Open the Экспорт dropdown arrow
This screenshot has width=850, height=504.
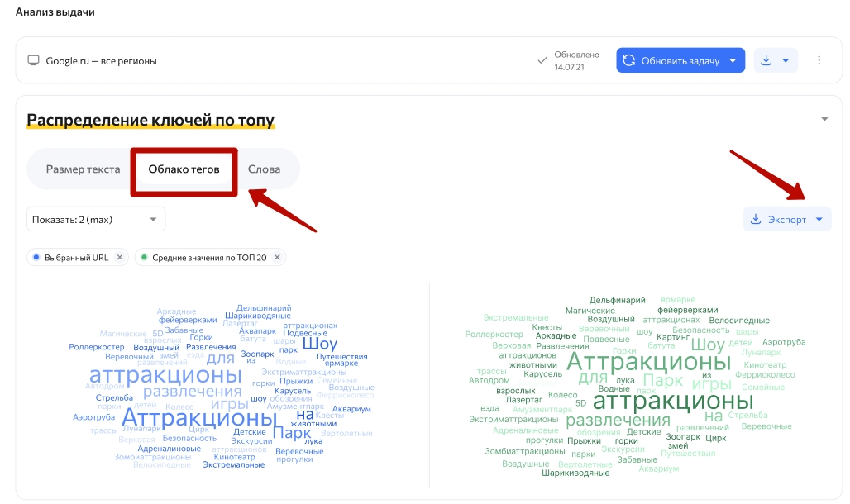click(x=819, y=219)
